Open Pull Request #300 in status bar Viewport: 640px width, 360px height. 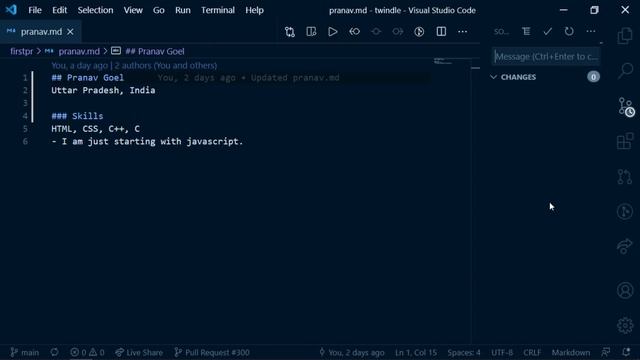(212, 352)
